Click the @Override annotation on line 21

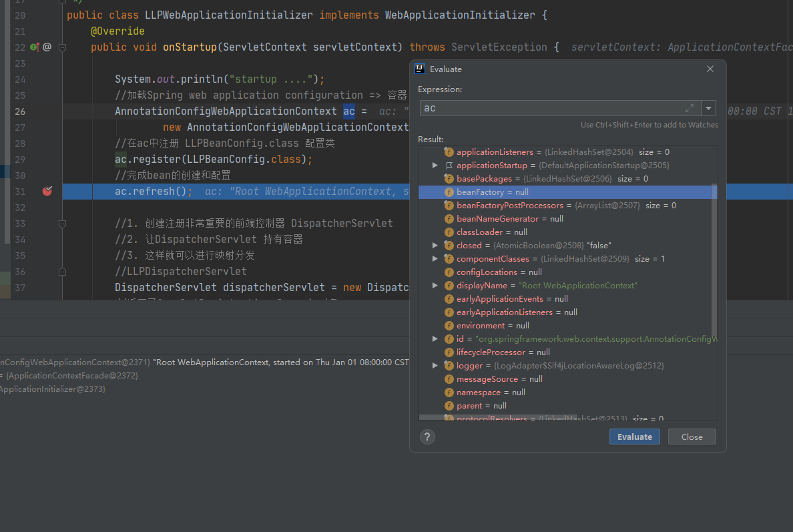pos(117,31)
